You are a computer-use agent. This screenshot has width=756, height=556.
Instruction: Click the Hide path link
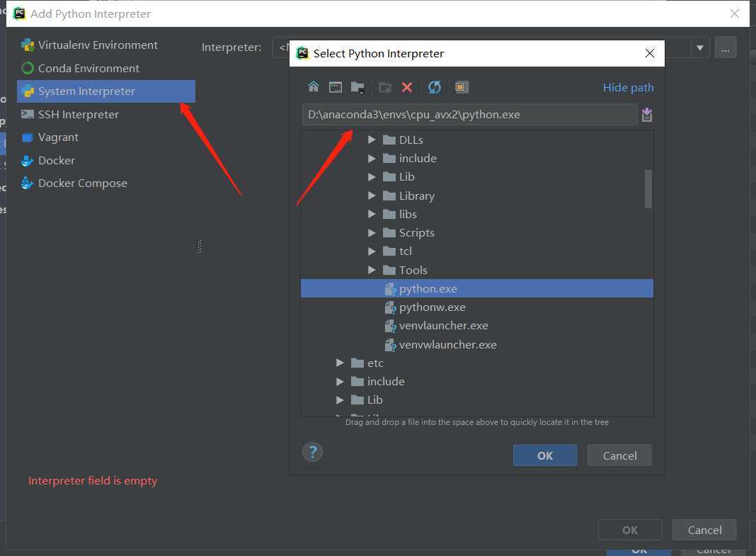coord(629,87)
